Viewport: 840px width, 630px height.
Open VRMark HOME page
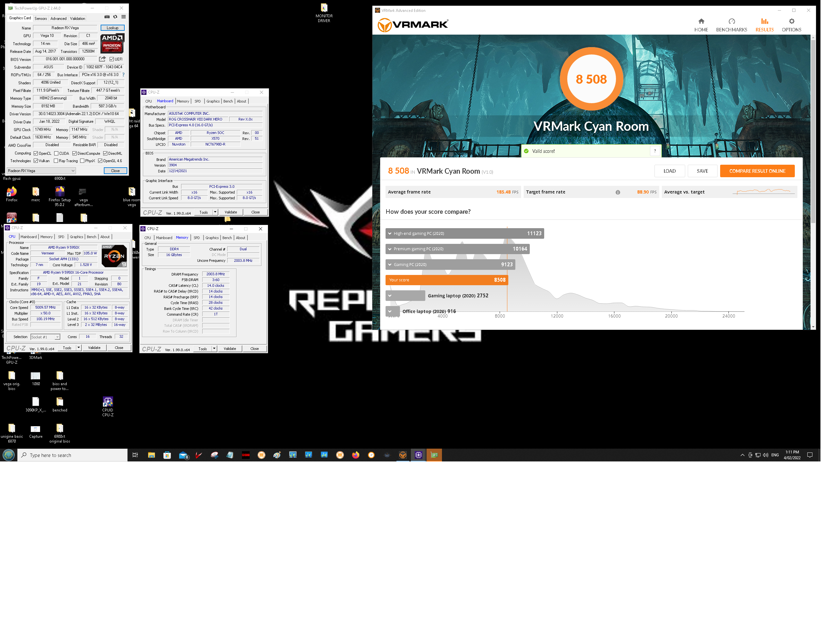click(x=701, y=25)
